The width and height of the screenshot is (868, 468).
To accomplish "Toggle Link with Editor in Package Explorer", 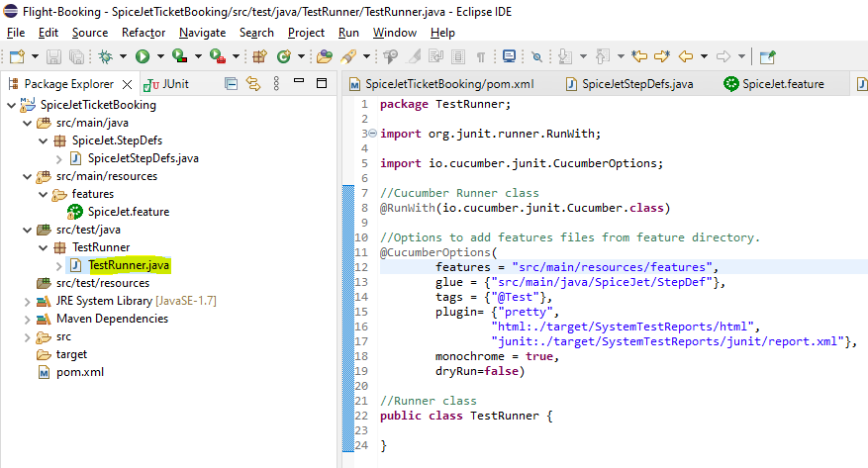I will pos(253,84).
